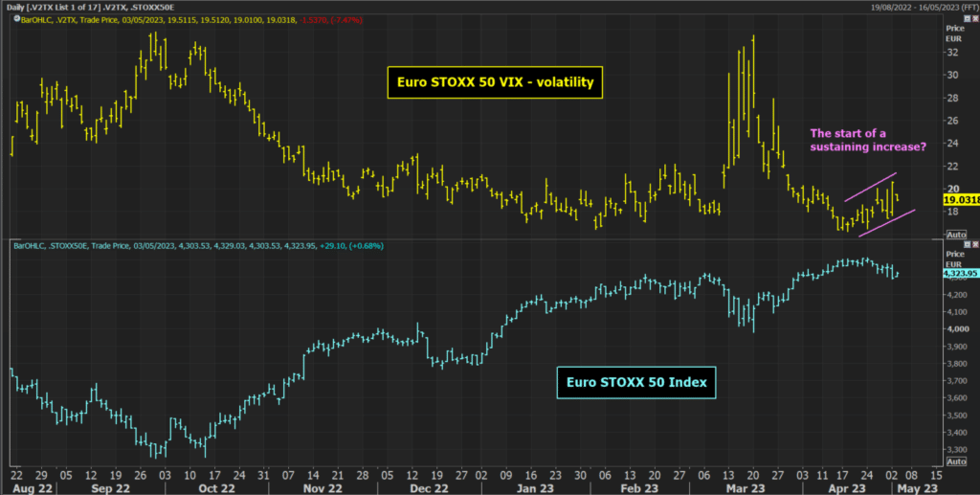Click the Aug 22 month label on time axis
The width and height of the screenshot is (980, 495).
pos(33,488)
